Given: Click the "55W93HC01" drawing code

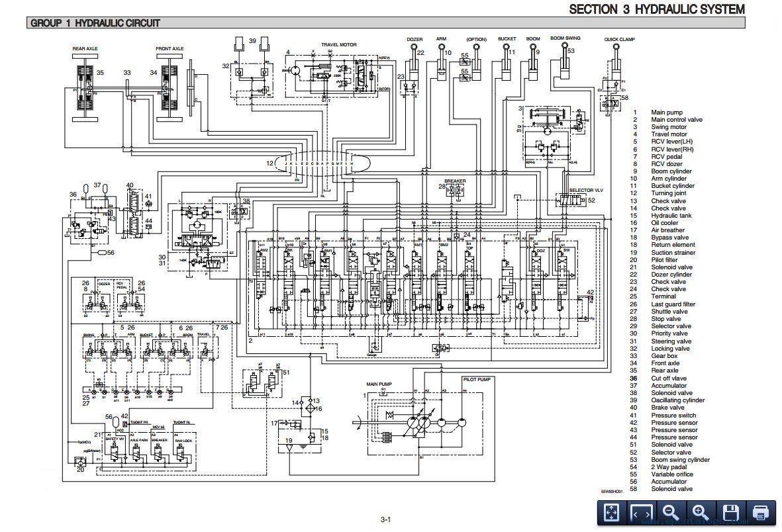Looking at the screenshot, I should 612,491.
